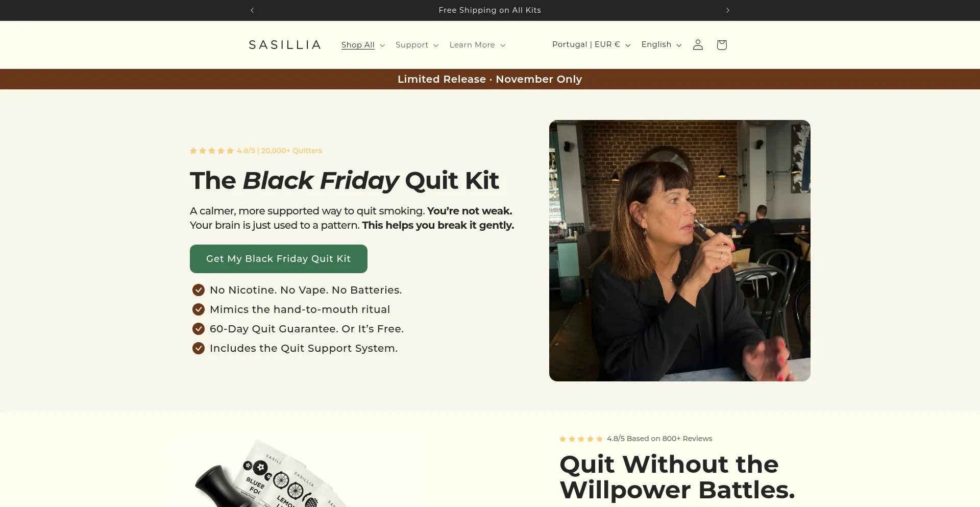Click the 'No Nicotine' checkmark icon
The image size is (980, 507).
coord(199,290)
